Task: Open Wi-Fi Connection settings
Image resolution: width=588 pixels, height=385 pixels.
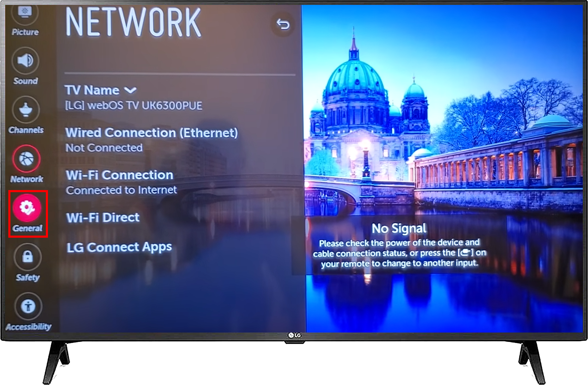Action: (x=121, y=182)
